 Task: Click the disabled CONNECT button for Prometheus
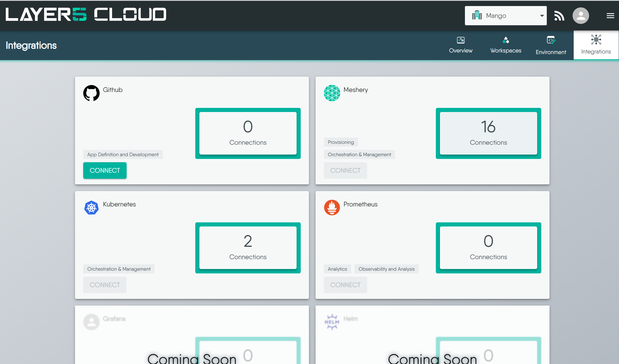click(x=345, y=285)
